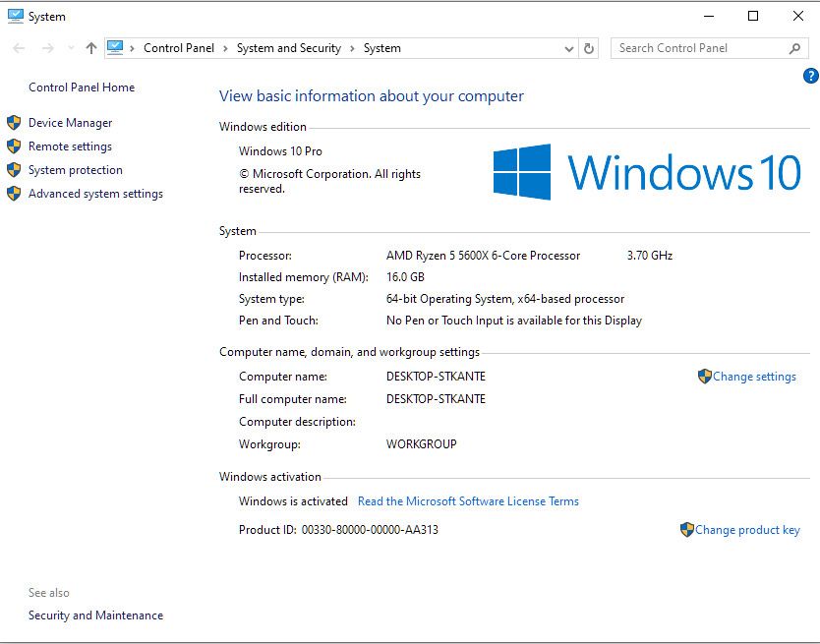
Task: Click Windows is activated text
Action: point(293,501)
